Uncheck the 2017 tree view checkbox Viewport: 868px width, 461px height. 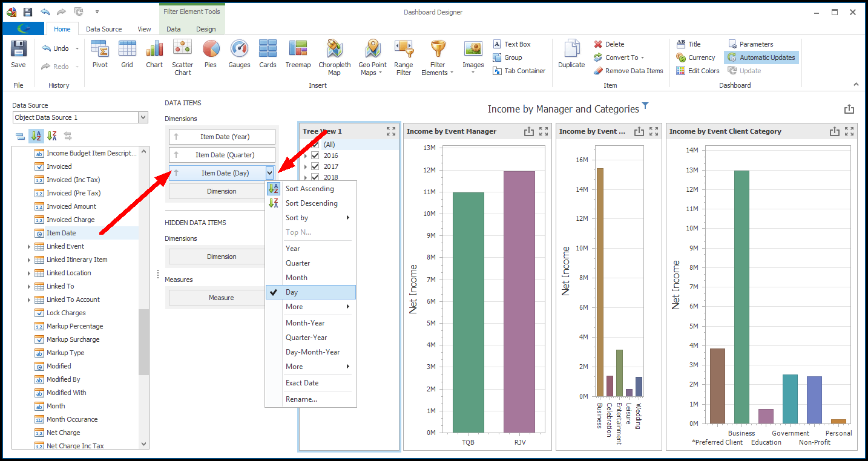click(x=315, y=166)
